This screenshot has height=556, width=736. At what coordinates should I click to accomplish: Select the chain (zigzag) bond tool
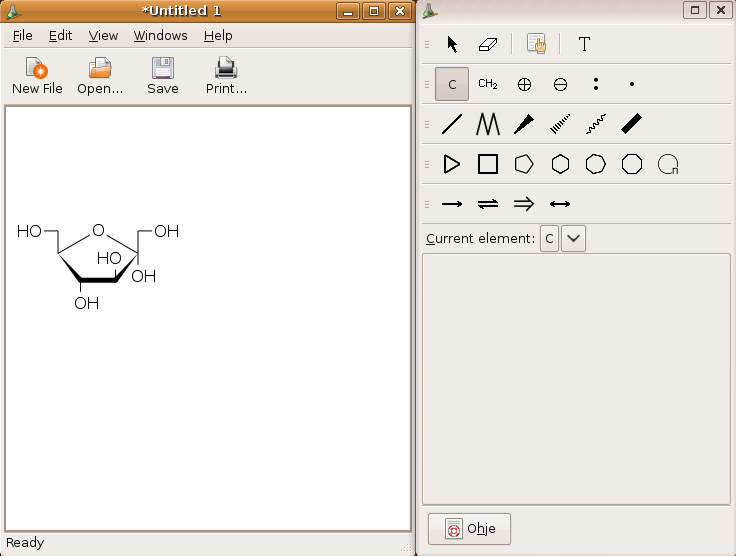tap(488, 124)
